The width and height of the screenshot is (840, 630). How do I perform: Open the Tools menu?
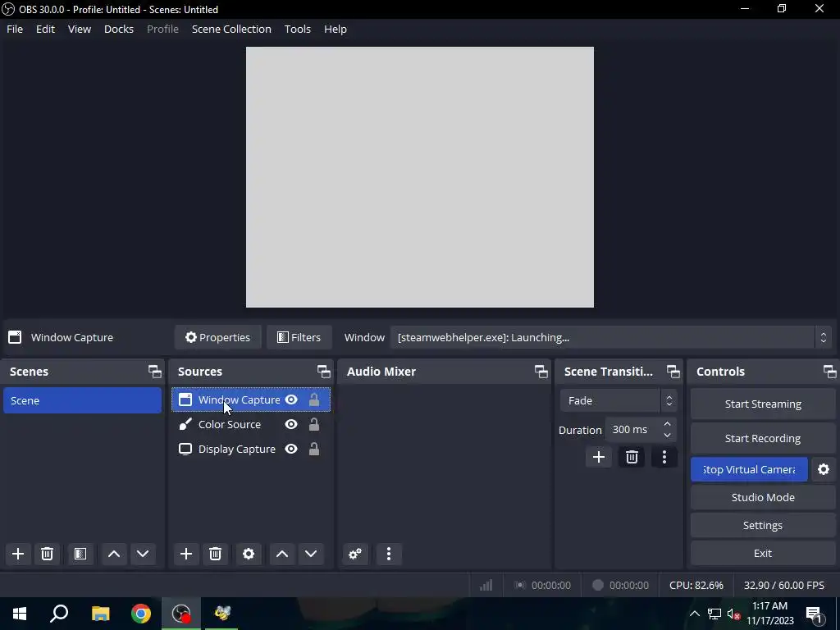(297, 29)
